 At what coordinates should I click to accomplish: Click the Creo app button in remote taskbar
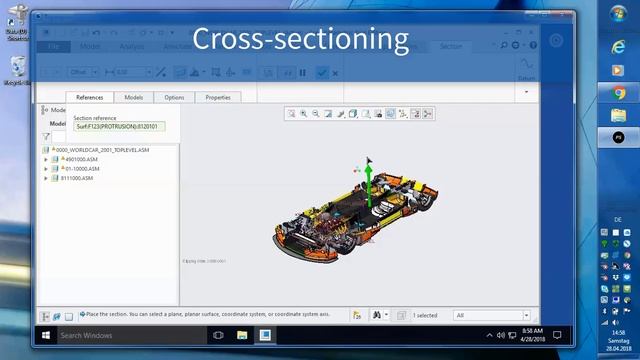point(265,335)
